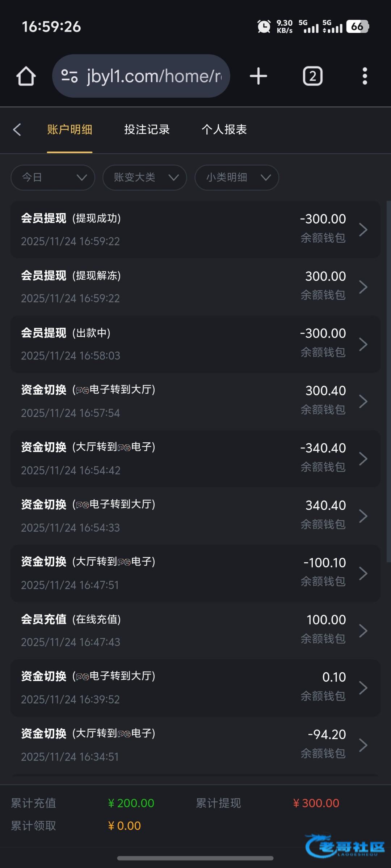Open the tab switcher showing 2 tabs

(312, 76)
